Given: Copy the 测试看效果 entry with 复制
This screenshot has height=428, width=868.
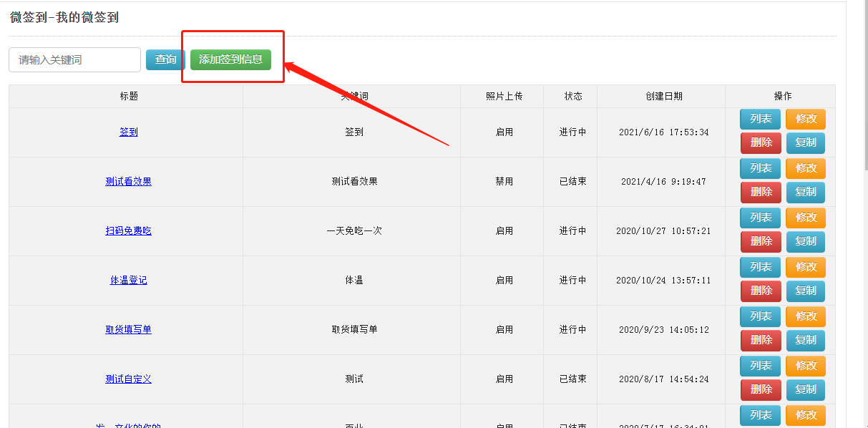Looking at the screenshot, I should tap(806, 192).
